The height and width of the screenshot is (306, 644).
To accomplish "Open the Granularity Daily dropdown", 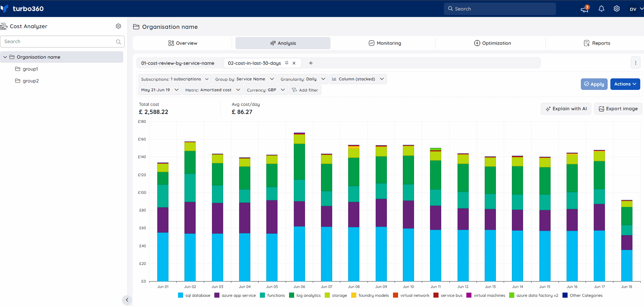I will (303, 79).
